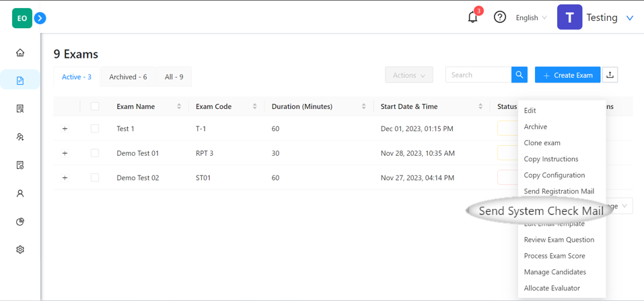Open the reports pie chart sidebar icon

[20, 222]
